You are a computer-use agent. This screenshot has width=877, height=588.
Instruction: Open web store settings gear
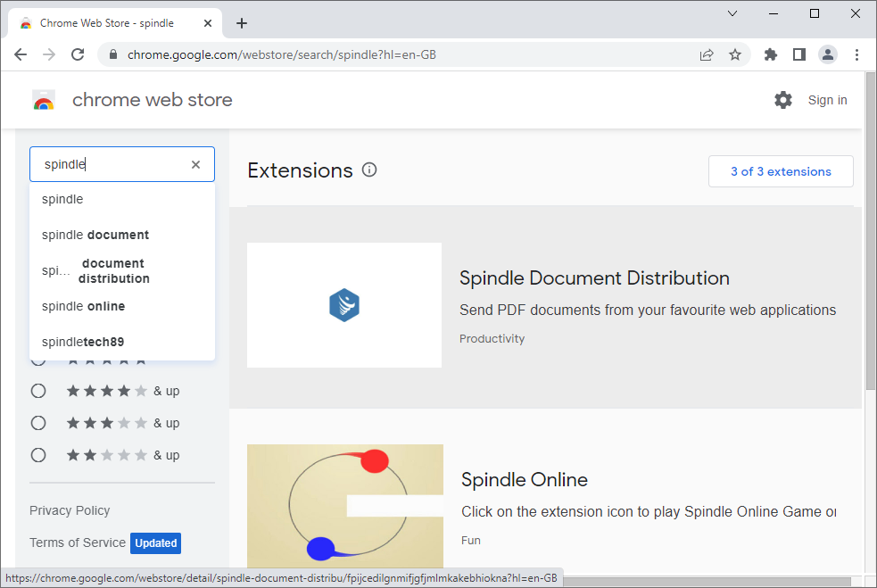coord(783,100)
